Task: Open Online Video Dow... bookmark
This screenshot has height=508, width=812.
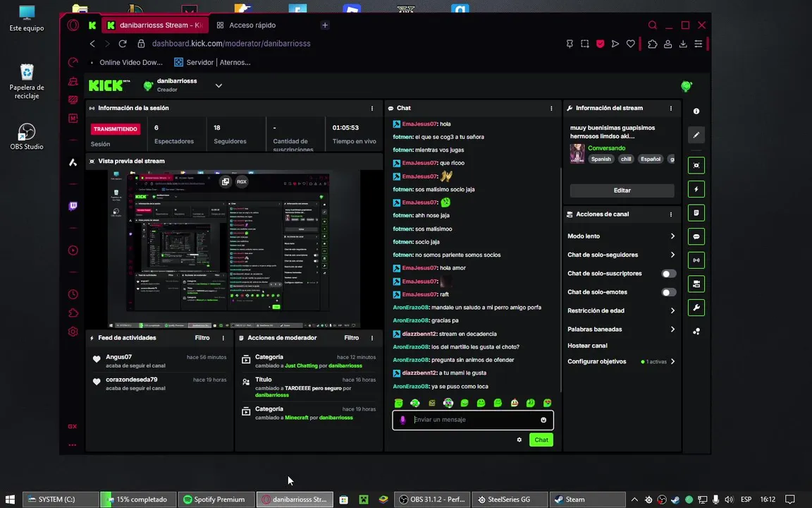Action: click(127, 62)
